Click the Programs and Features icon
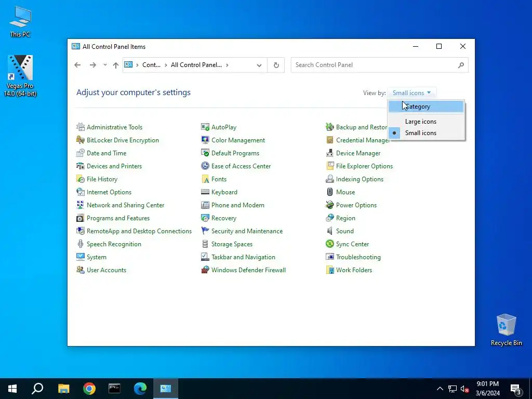The height and width of the screenshot is (399, 532). 81,218
